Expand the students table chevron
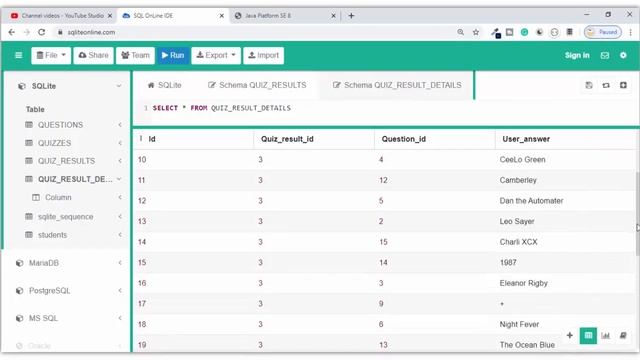 click(120, 235)
